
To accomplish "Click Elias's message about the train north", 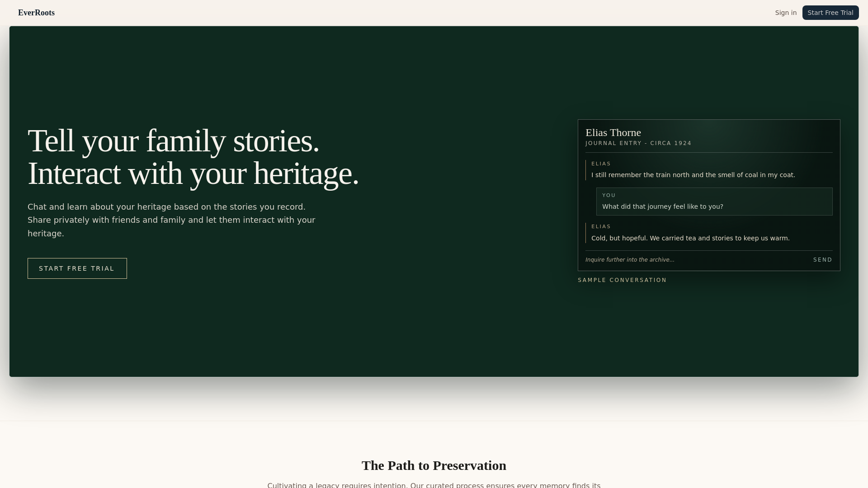I will coord(693,175).
